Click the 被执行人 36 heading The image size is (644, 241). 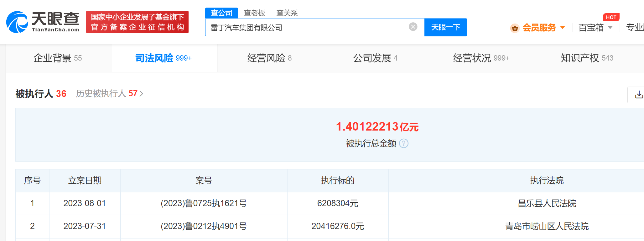(41, 94)
